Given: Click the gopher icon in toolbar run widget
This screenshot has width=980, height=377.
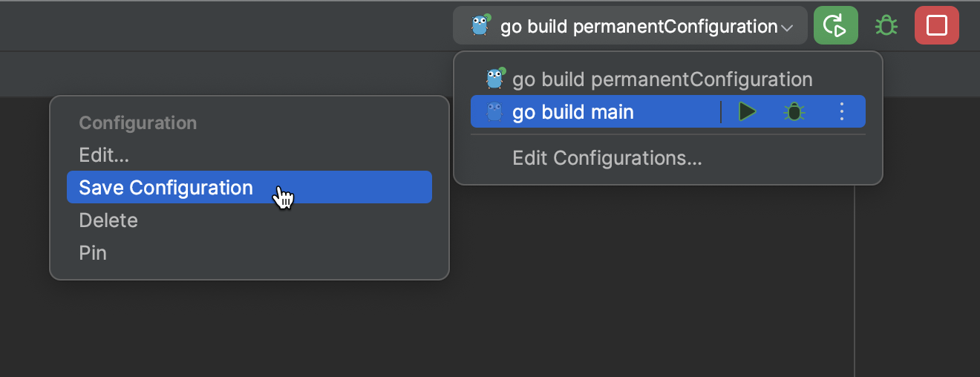Looking at the screenshot, I should point(481,26).
